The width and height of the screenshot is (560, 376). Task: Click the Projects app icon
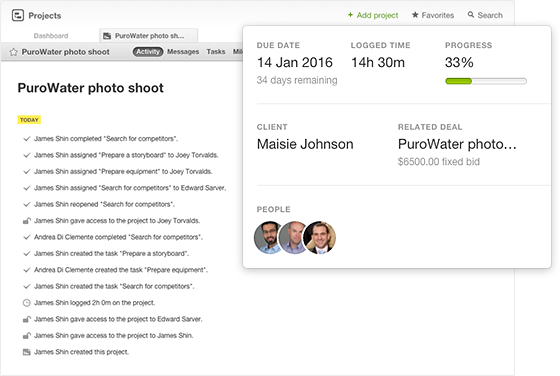pos(18,15)
